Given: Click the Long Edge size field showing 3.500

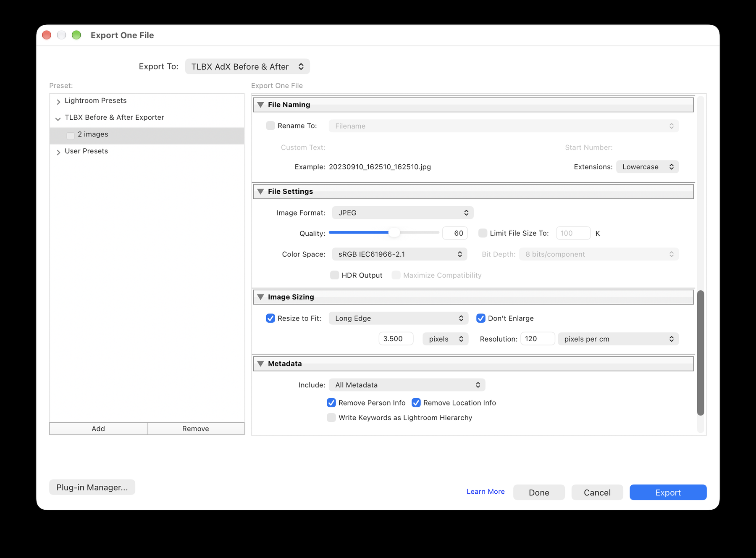Looking at the screenshot, I should click(396, 339).
